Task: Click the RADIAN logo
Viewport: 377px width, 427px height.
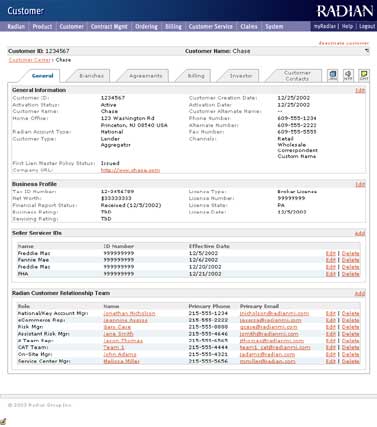Action: click(x=345, y=11)
